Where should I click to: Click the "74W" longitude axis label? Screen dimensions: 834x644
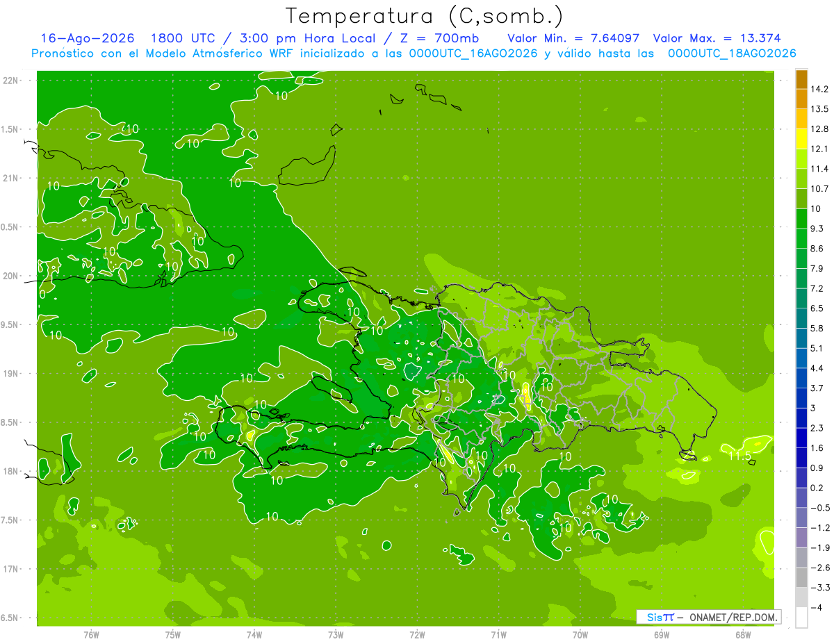coord(254,634)
